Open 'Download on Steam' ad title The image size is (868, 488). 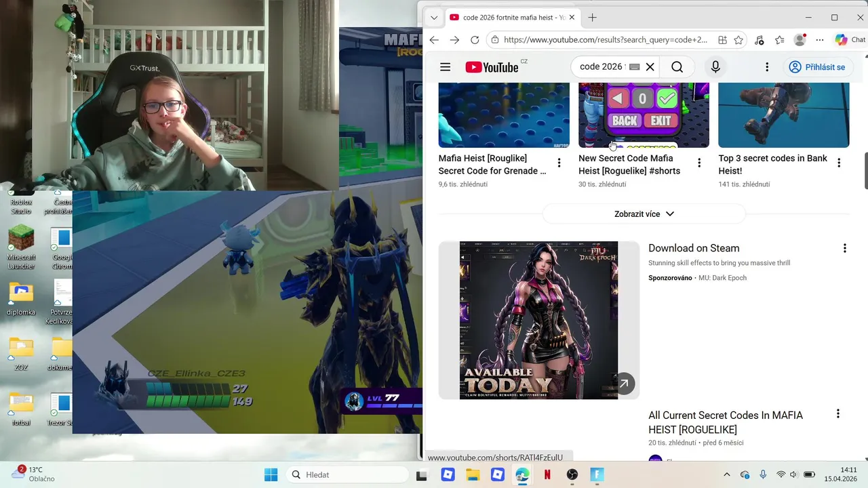694,248
